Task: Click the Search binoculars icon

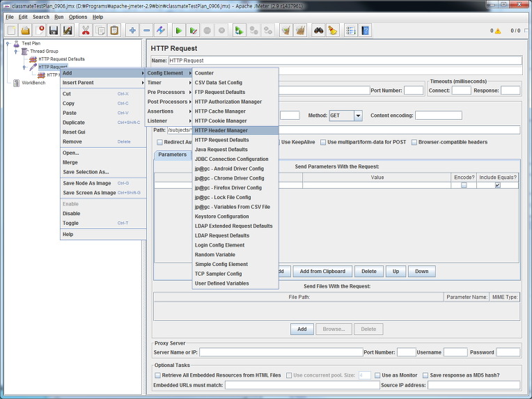Action: (x=318, y=31)
